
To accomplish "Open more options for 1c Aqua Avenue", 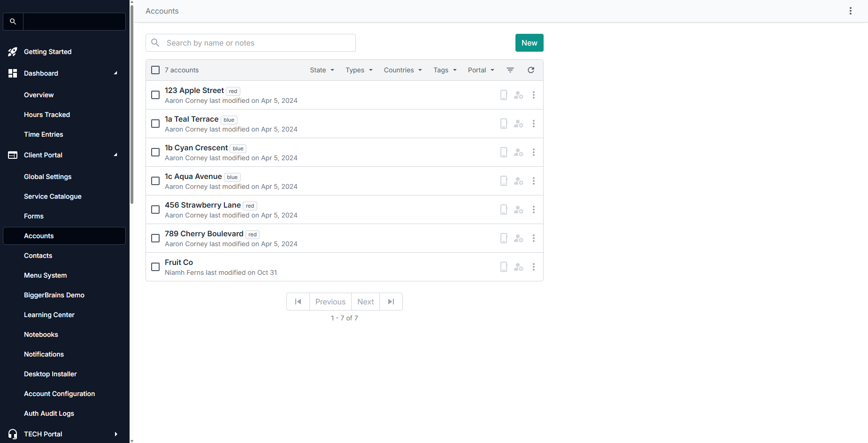I will pyautogui.click(x=534, y=181).
